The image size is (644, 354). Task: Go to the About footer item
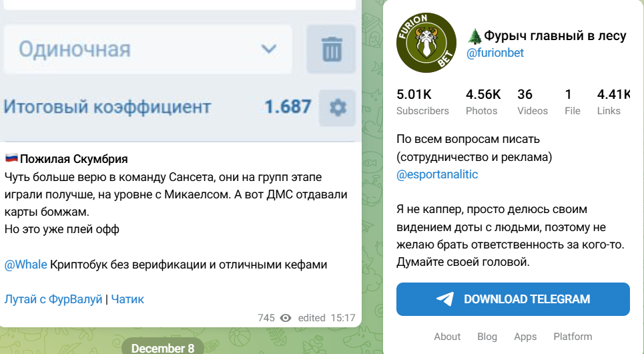(447, 337)
